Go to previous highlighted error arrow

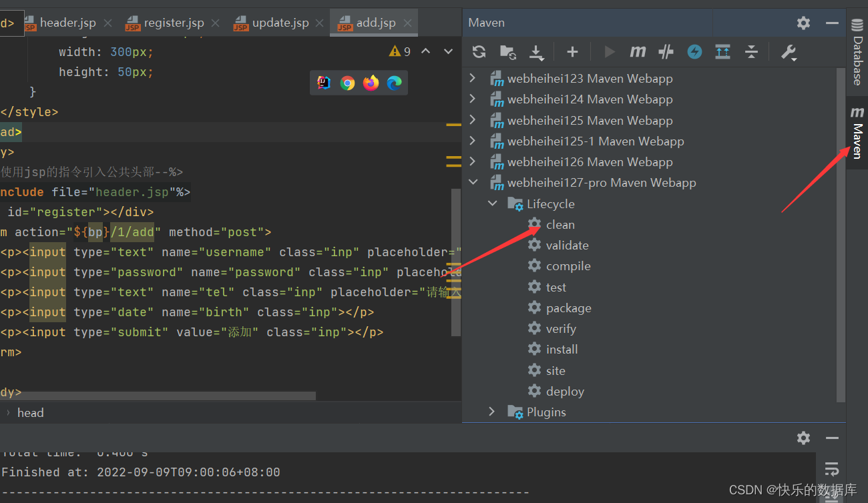(425, 51)
